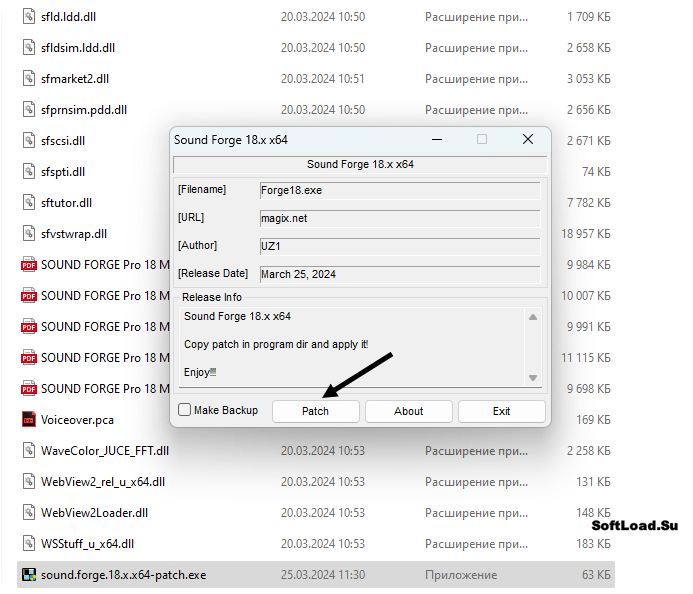Click the Release Date field

(400, 274)
